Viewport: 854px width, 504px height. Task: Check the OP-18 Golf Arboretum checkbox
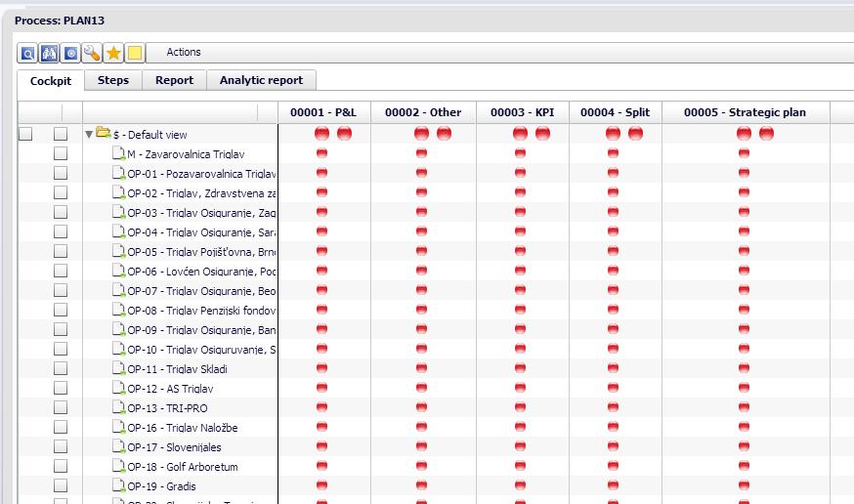tap(61, 467)
